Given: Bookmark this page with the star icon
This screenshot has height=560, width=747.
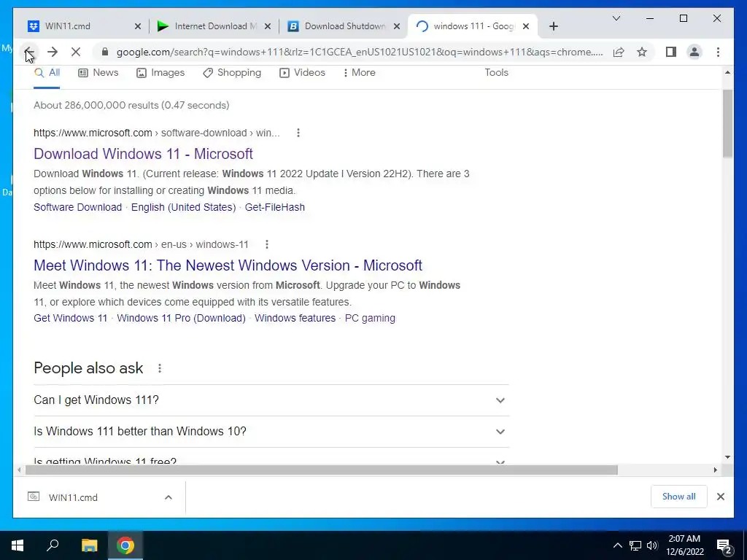Looking at the screenshot, I should (642, 52).
